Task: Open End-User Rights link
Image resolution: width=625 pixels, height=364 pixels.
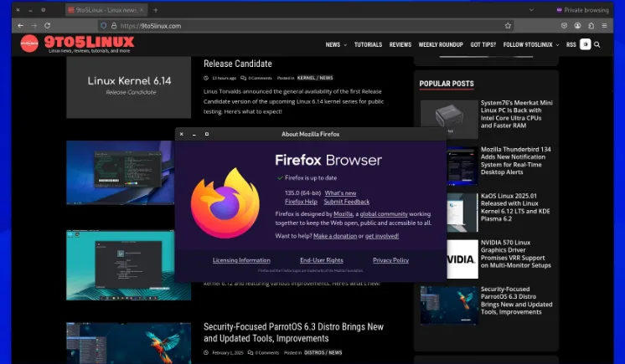Action: tap(321, 260)
